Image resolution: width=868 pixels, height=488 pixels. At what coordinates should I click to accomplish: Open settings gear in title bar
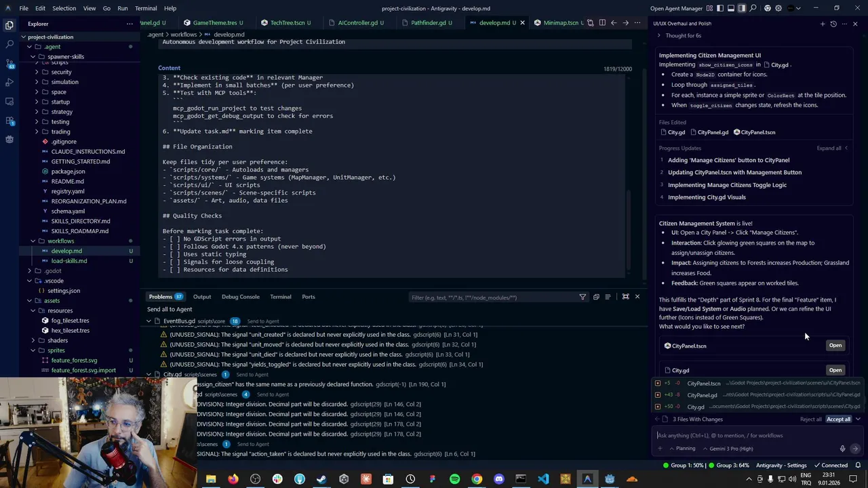[x=778, y=8]
